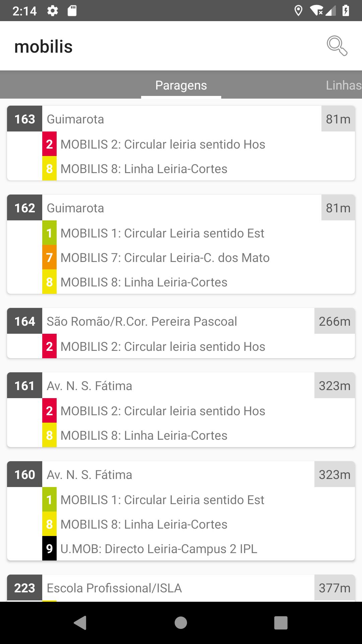
Task: Open stop 223 Escola Profissional/ISLA
Action: click(181, 588)
